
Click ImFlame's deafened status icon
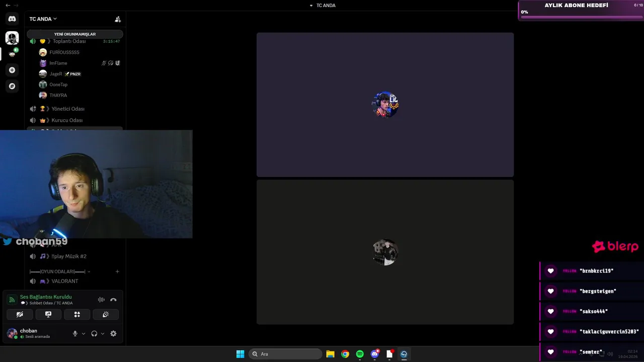[x=111, y=63]
